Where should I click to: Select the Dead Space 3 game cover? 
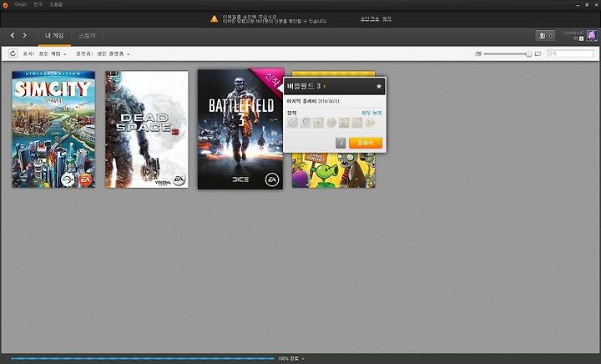click(x=147, y=129)
